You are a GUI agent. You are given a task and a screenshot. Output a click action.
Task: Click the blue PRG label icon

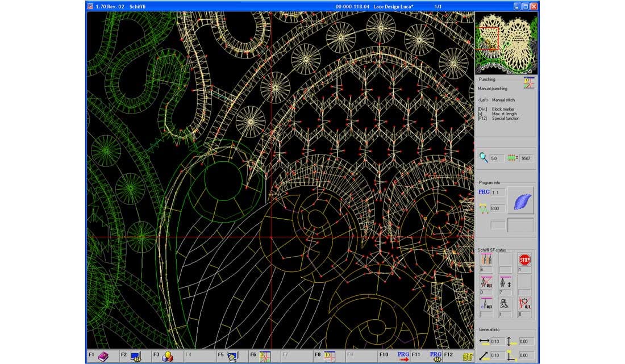click(484, 192)
